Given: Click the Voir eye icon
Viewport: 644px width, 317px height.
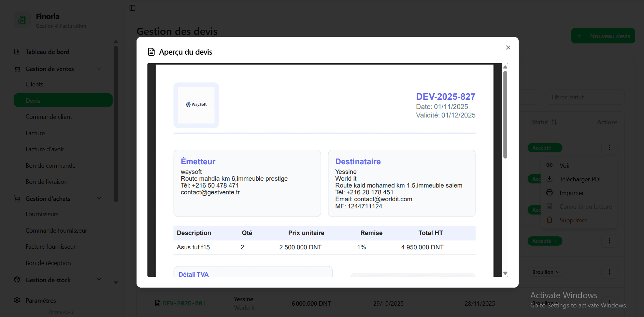Looking at the screenshot, I should 549,165.
